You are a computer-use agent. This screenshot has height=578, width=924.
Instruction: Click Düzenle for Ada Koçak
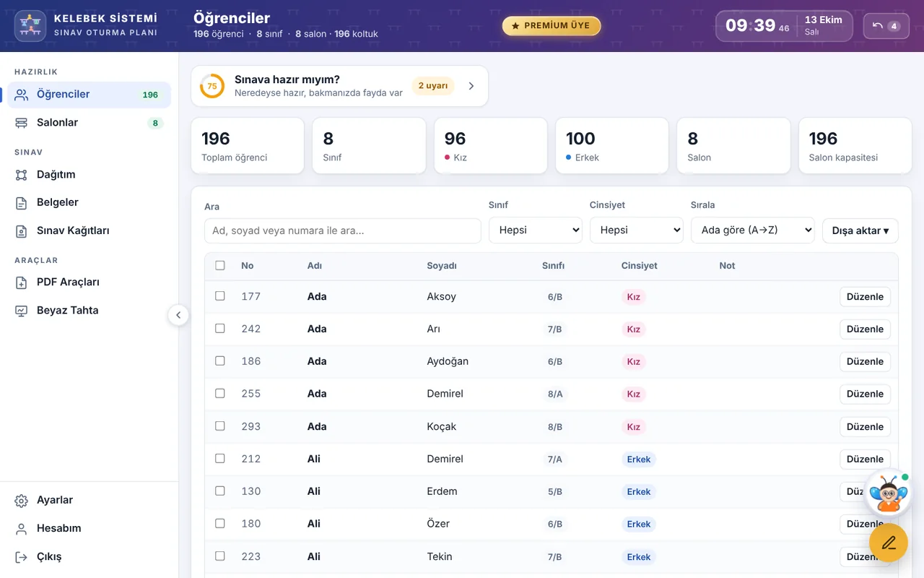click(865, 427)
